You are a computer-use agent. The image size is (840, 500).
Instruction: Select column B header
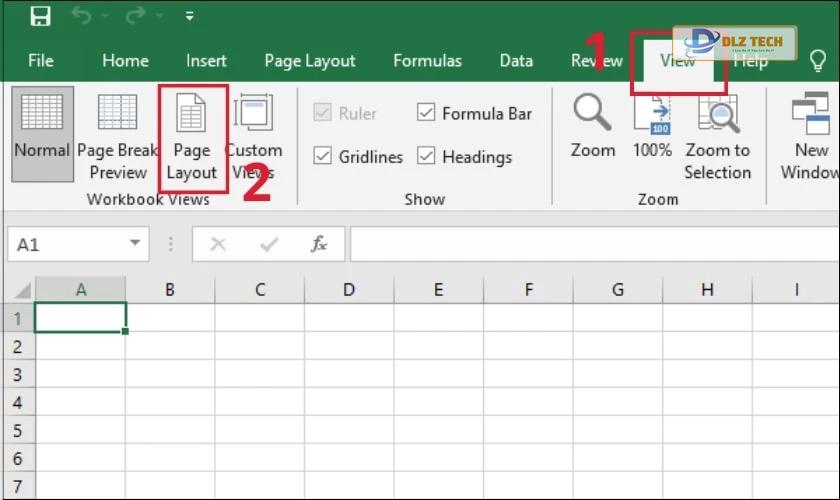coord(170,290)
